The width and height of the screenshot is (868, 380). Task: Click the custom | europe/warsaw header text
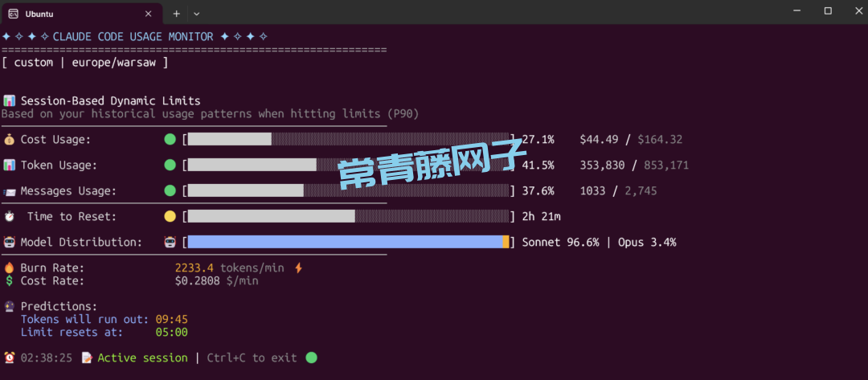tap(84, 63)
